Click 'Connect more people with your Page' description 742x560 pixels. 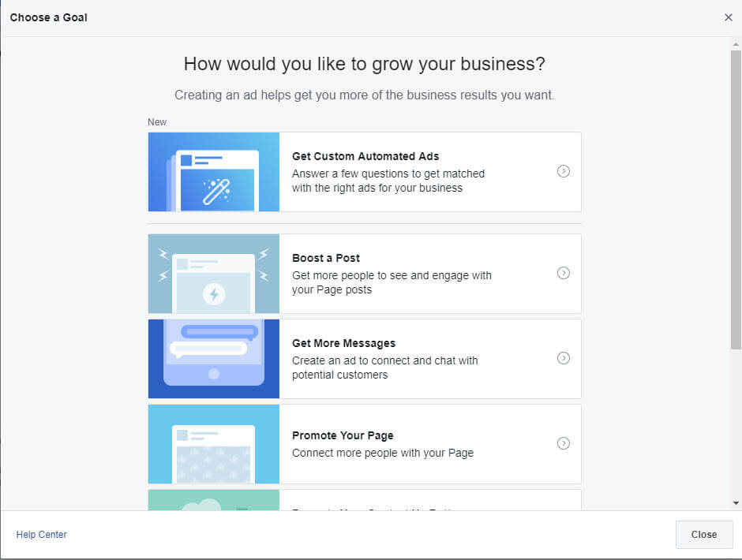tap(382, 453)
